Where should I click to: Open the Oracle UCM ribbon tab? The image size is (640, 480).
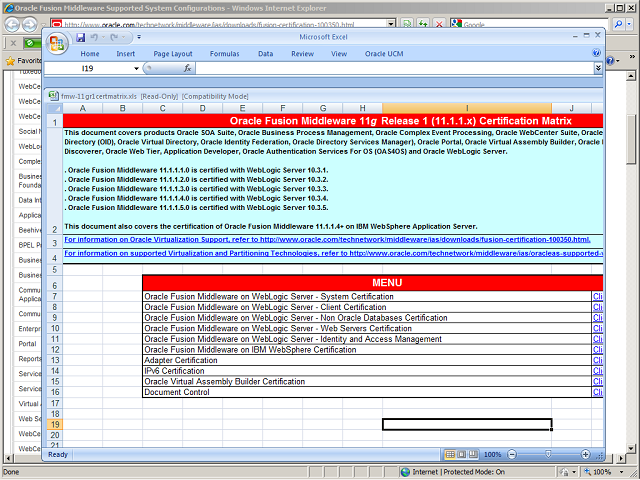pos(382,54)
